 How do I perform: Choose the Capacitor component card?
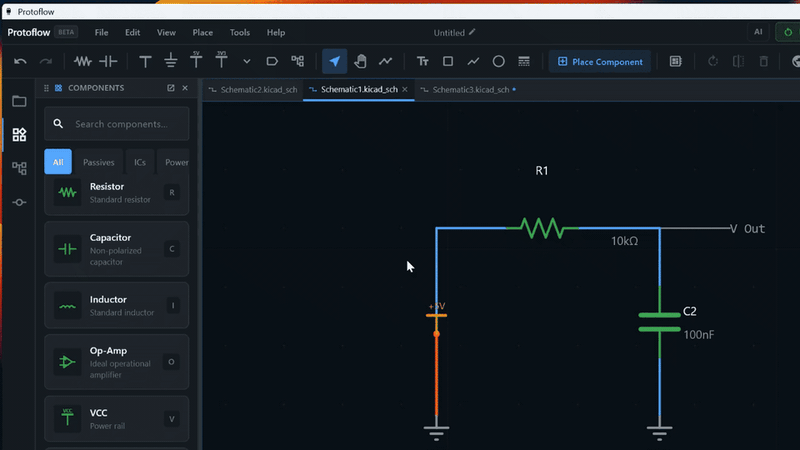(x=117, y=249)
